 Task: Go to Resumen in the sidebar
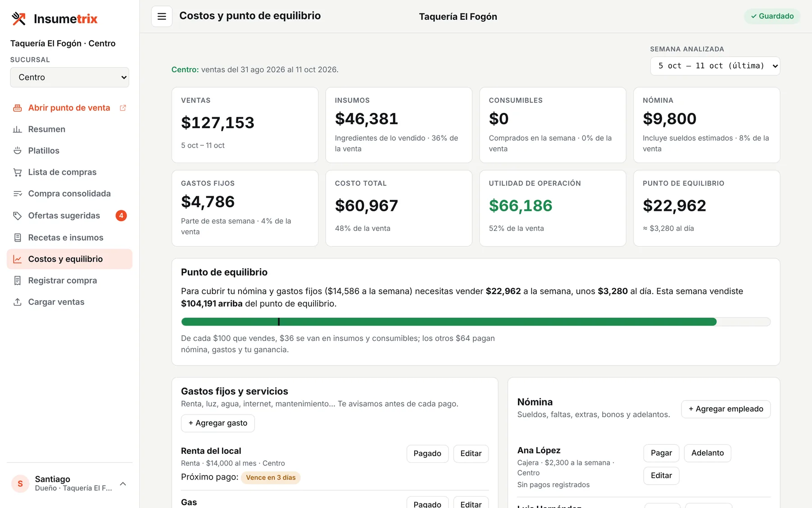coord(69,130)
